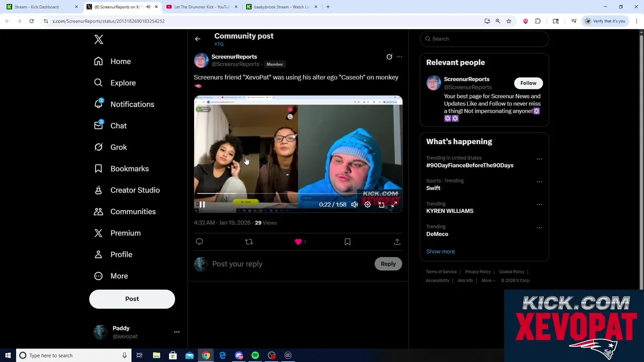Open the DeMeco trending topic

[437, 234]
